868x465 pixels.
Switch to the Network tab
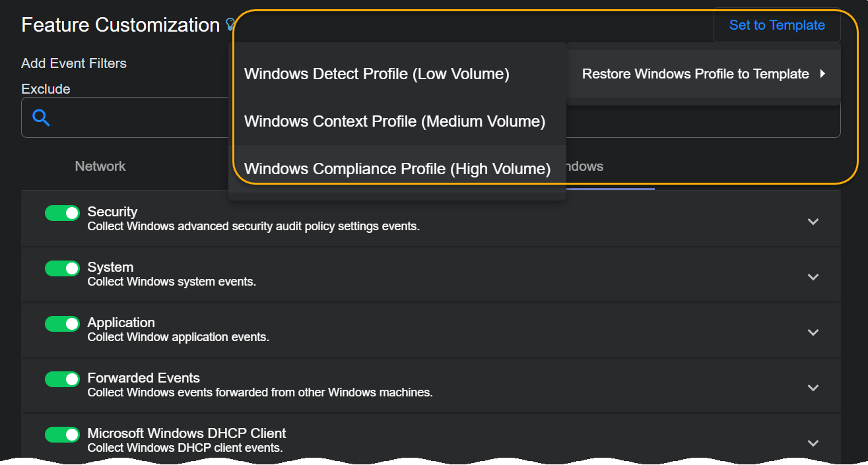pos(100,166)
